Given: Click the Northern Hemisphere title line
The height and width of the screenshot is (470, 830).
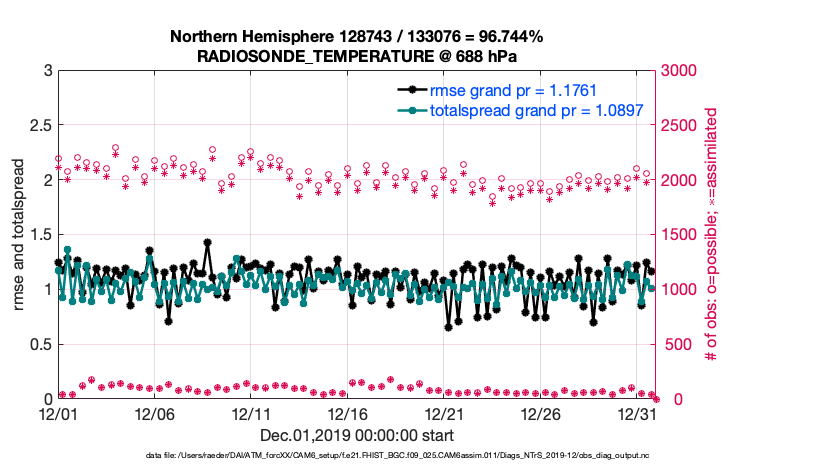Looking at the screenshot, I should click(x=356, y=37).
